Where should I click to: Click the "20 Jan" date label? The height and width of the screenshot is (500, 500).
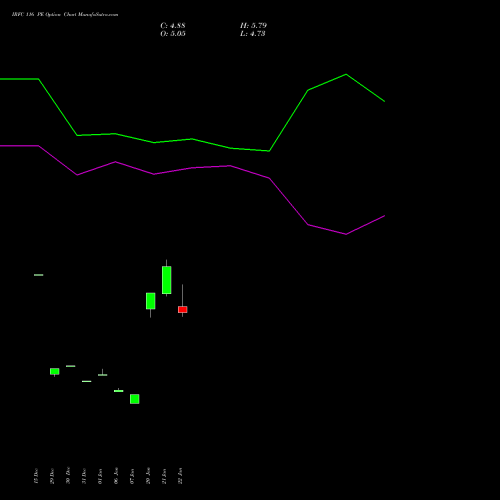coord(148,476)
